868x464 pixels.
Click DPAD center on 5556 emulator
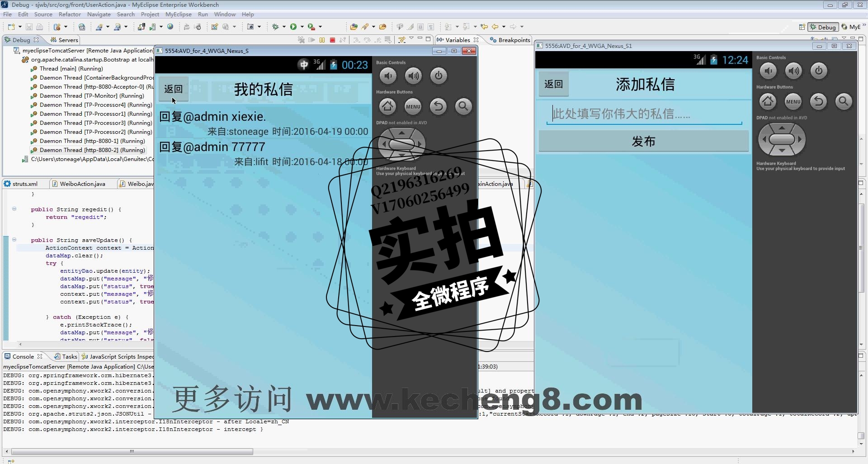[x=782, y=139]
